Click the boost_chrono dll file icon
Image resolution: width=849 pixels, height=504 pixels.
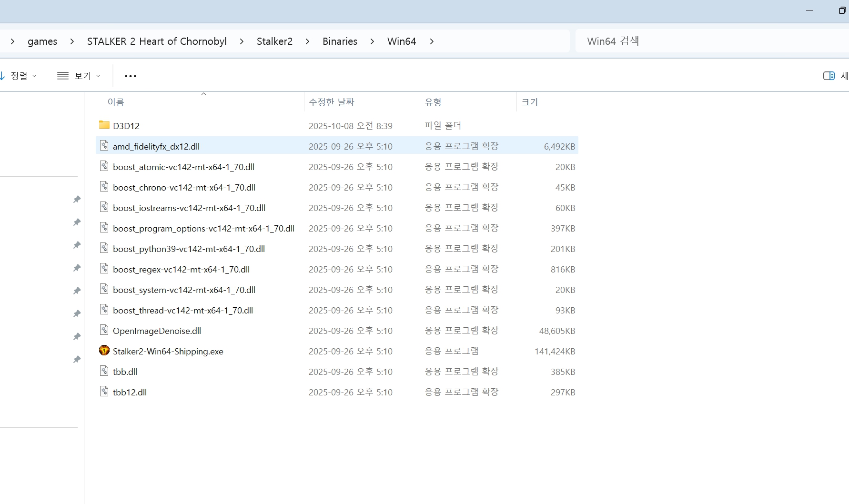tap(104, 186)
